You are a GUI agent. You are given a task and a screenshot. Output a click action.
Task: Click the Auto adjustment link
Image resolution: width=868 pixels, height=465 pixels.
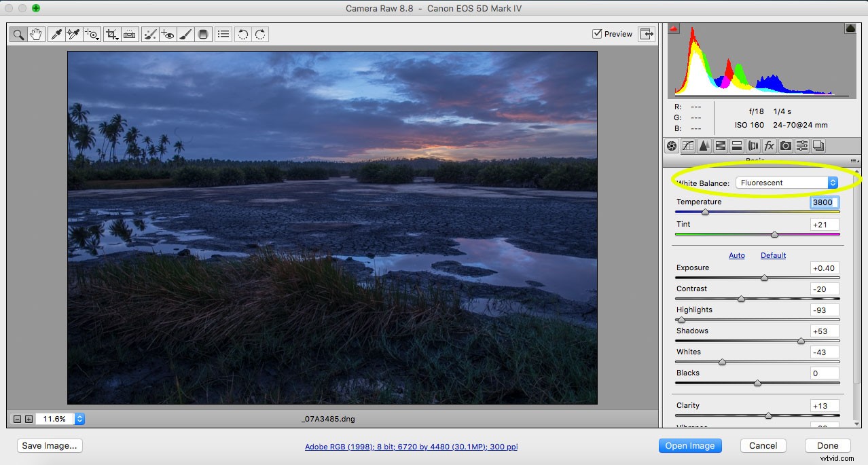point(737,255)
